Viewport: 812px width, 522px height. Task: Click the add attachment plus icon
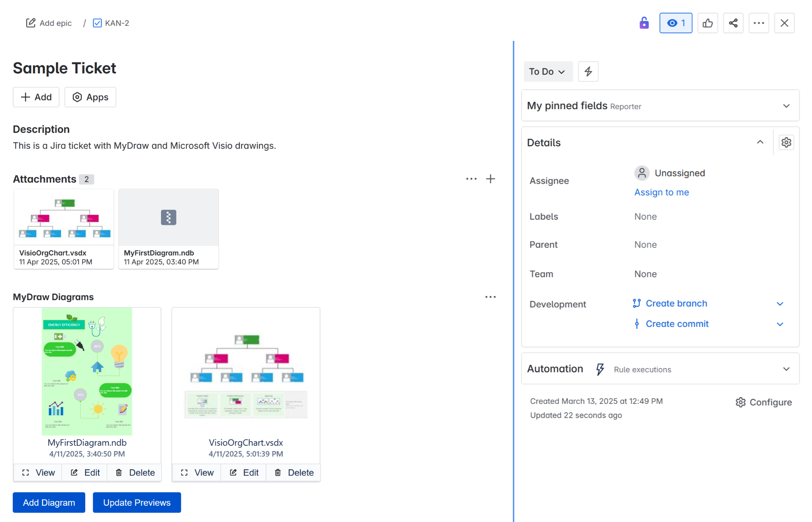pos(491,179)
